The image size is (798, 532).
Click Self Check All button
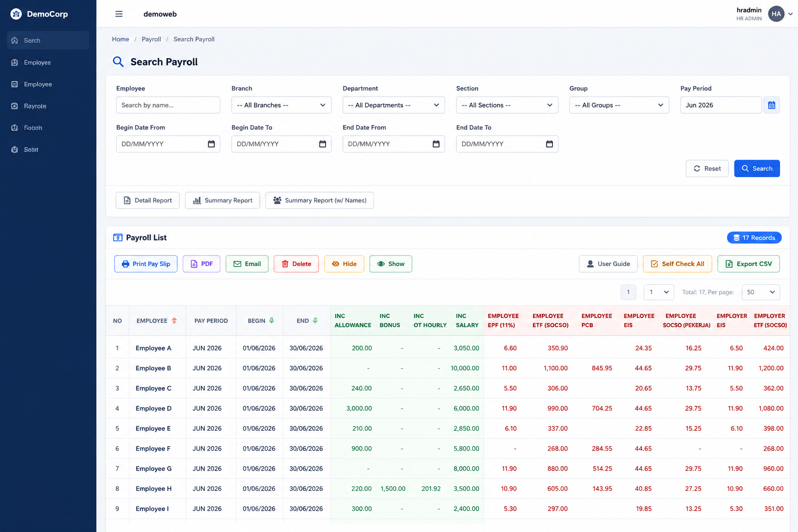click(677, 264)
